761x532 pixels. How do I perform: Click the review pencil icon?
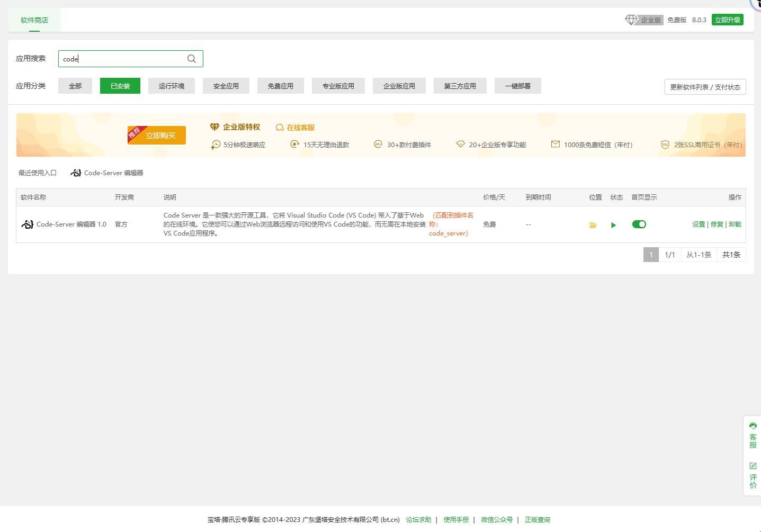(753, 466)
